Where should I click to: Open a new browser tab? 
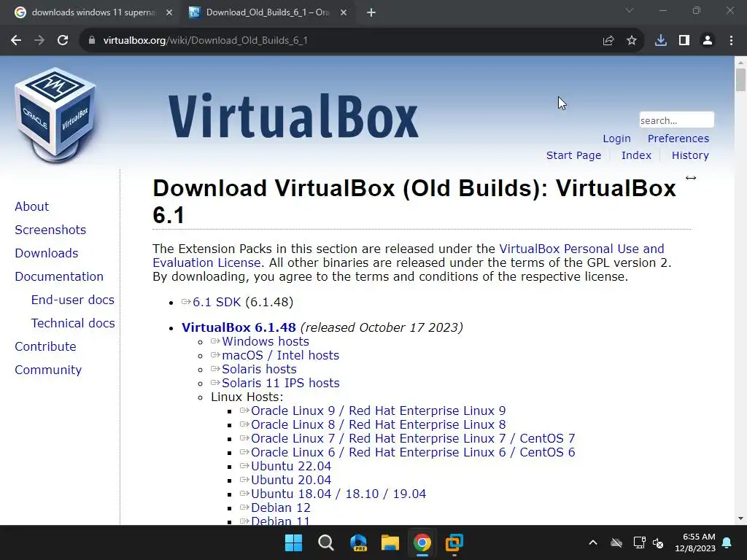click(371, 13)
